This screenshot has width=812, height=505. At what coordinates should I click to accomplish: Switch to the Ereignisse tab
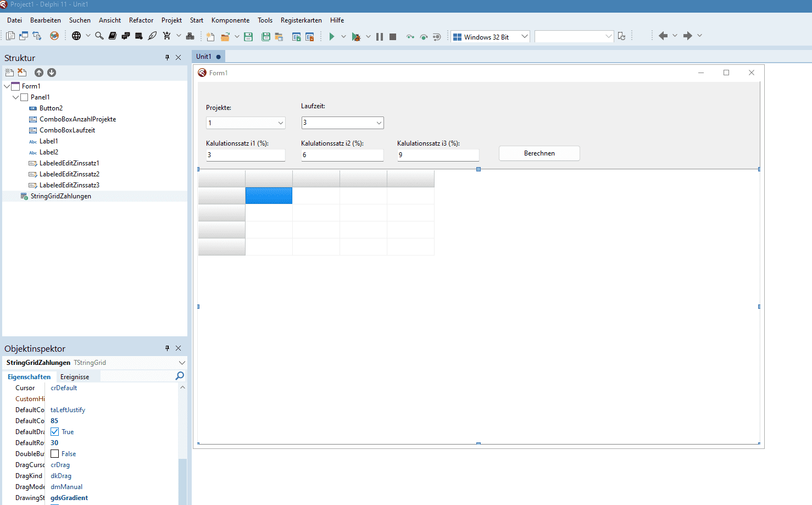click(75, 377)
